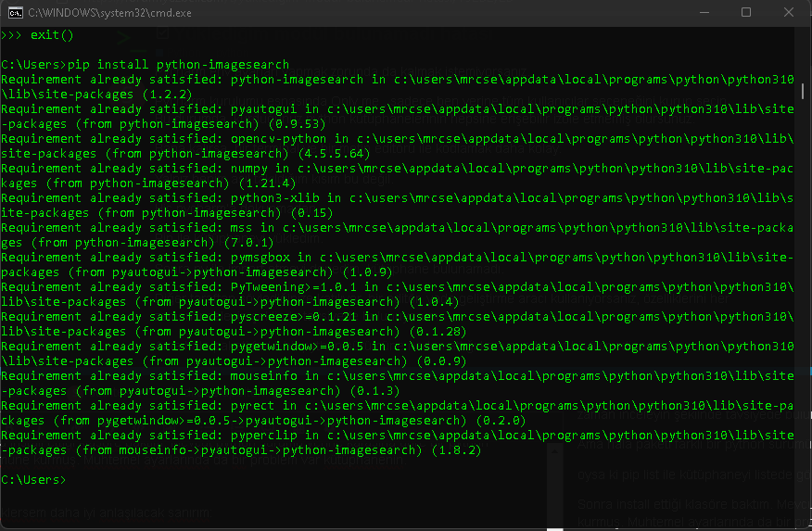Minimize the cmd.exe window
Screen dimensions: 812x531
tap(704, 12)
